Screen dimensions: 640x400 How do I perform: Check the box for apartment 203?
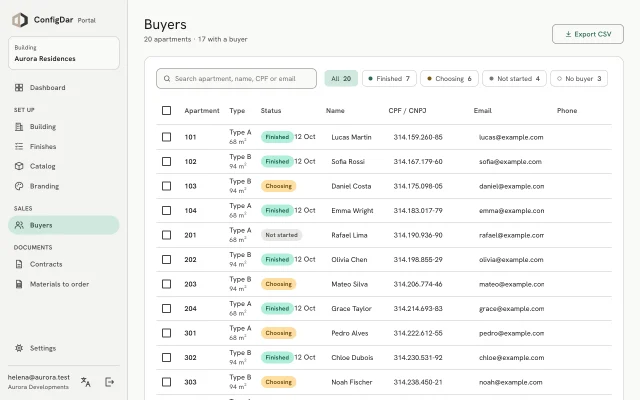(x=167, y=284)
